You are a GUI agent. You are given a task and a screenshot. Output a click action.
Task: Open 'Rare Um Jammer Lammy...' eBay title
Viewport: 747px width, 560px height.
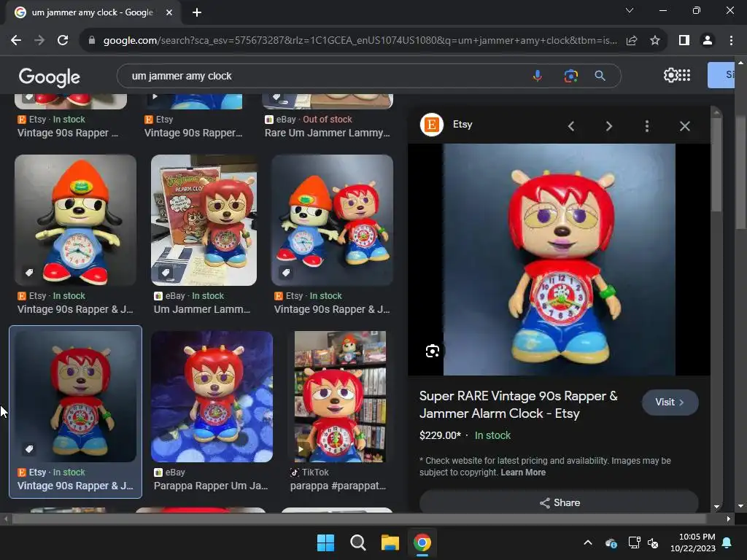[x=328, y=133]
